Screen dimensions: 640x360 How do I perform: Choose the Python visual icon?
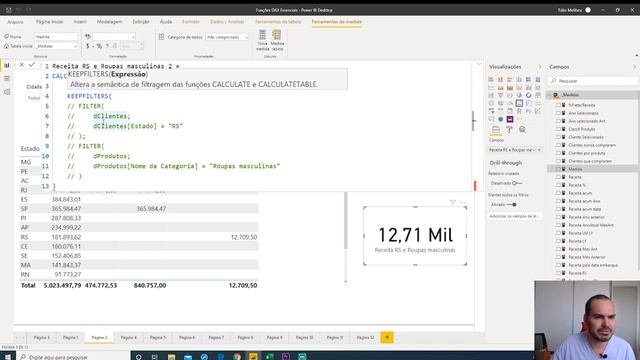pos(529,111)
